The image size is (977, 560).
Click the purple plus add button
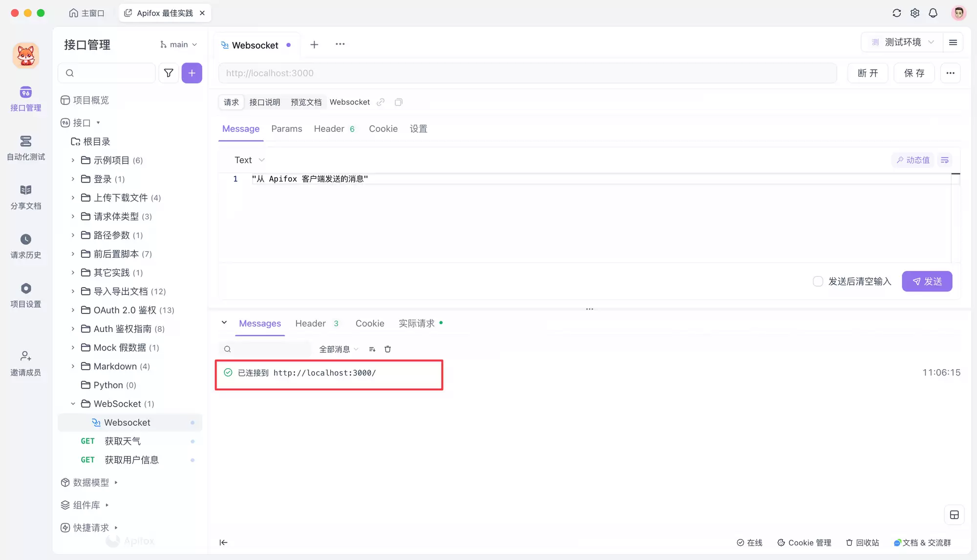coord(192,73)
